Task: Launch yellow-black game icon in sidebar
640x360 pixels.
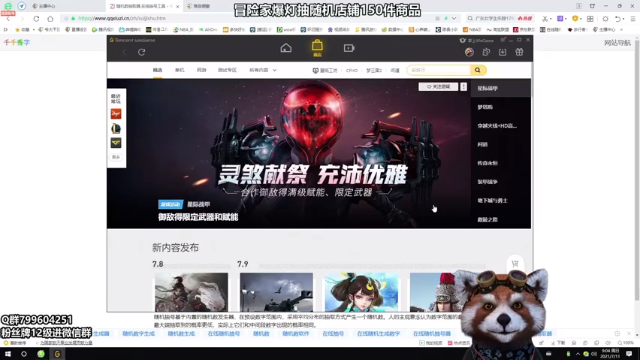Action: pyautogui.click(x=116, y=143)
